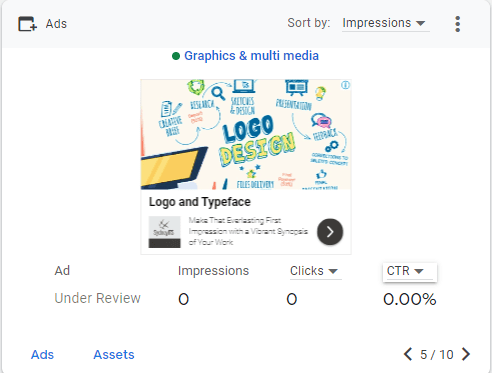This screenshot has height=373, width=492.
Task: Click the Impressions column header
Action: click(213, 271)
